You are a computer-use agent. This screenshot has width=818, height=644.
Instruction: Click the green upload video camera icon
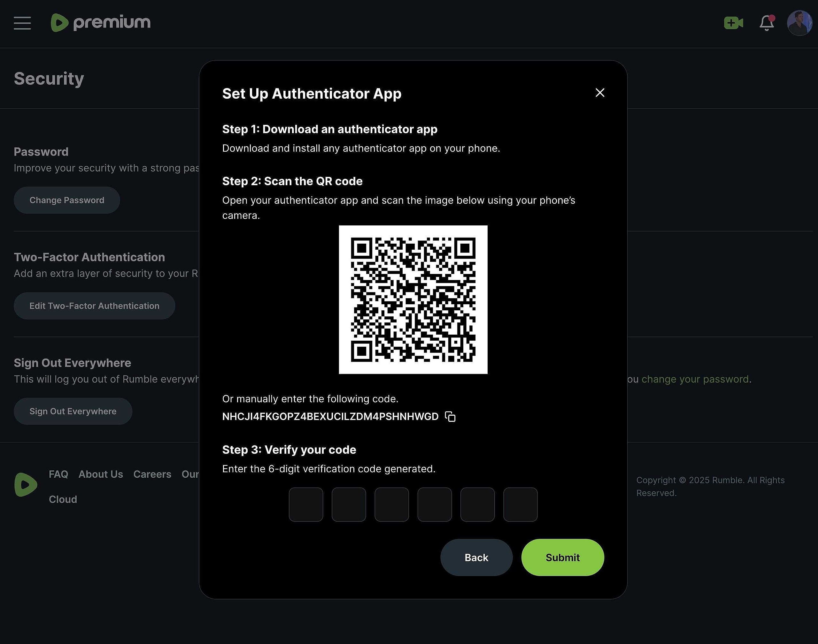[733, 23]
